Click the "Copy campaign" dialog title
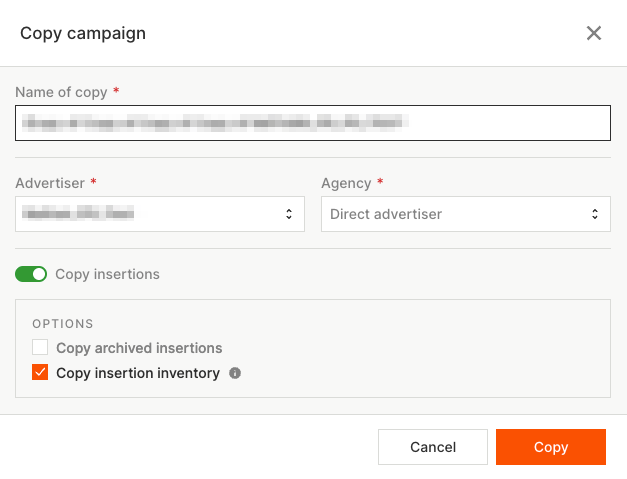This screenshot has width=627, height=479. coord(83,34)
